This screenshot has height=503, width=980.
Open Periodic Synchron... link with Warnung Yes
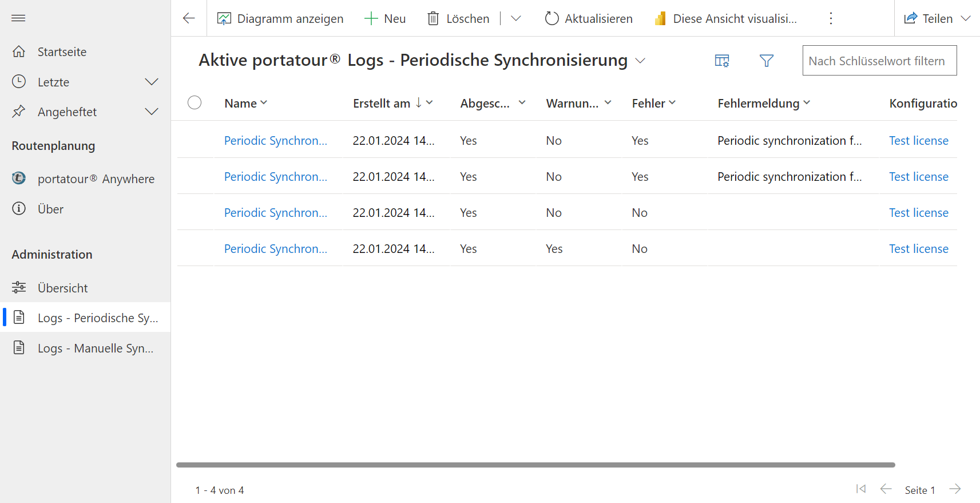[x=276, y=248]
